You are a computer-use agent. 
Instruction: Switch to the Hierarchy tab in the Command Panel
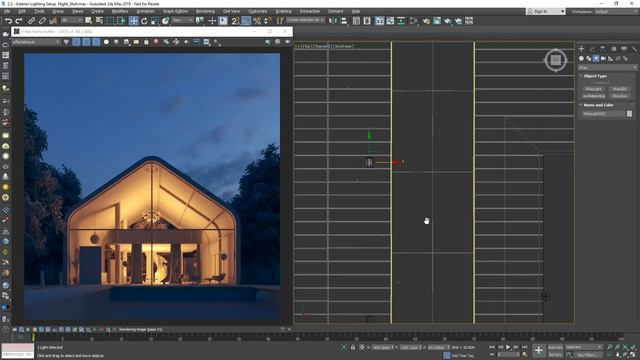click(602, 49)
